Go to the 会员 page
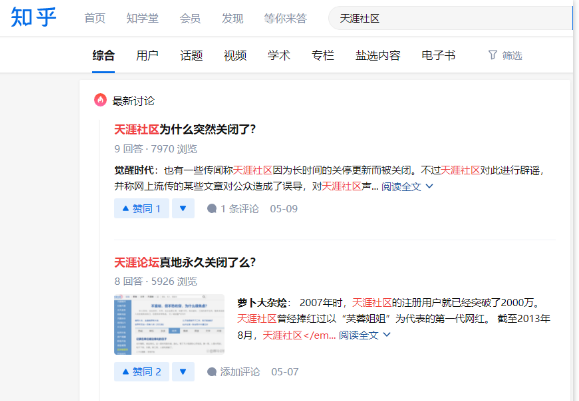Viewport: 579px width, 401px height. click(x=190, y=18)
